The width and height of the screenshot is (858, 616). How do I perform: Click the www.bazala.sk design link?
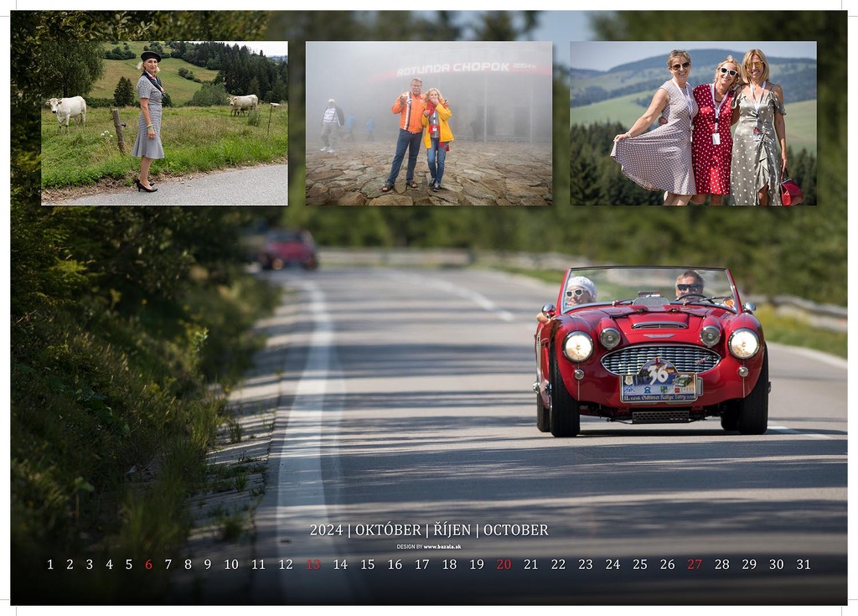(442, 546)
